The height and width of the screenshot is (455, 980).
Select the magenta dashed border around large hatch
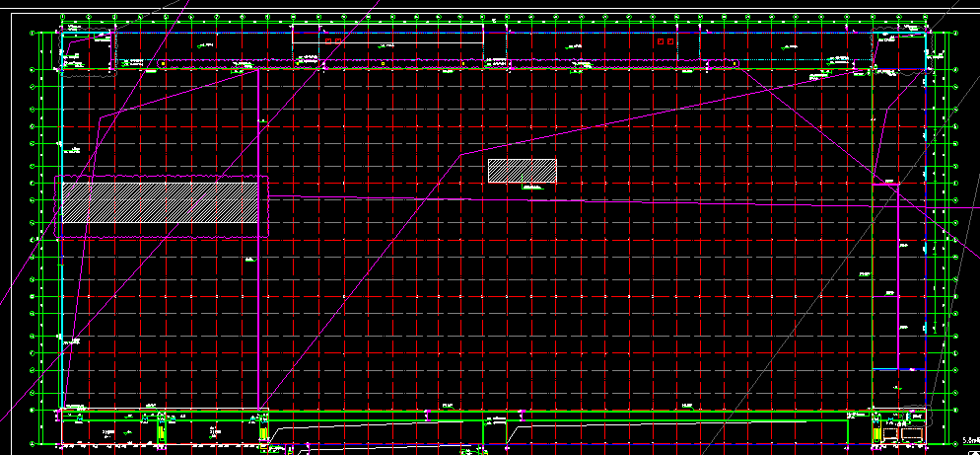pyautogui.click(x=268, y=207)
